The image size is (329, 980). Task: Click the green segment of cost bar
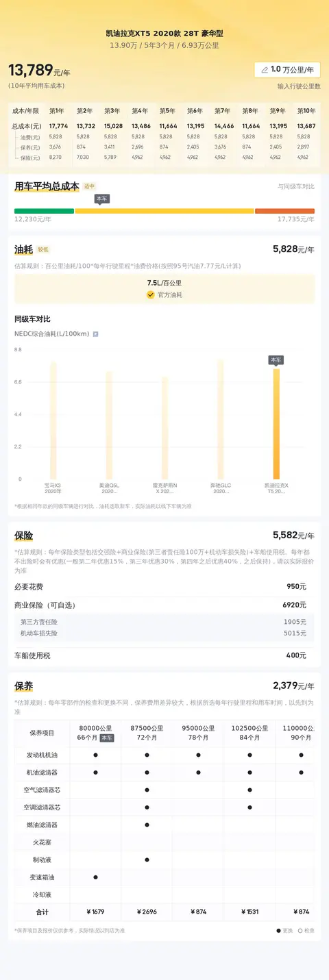click(x=44, y=211)
